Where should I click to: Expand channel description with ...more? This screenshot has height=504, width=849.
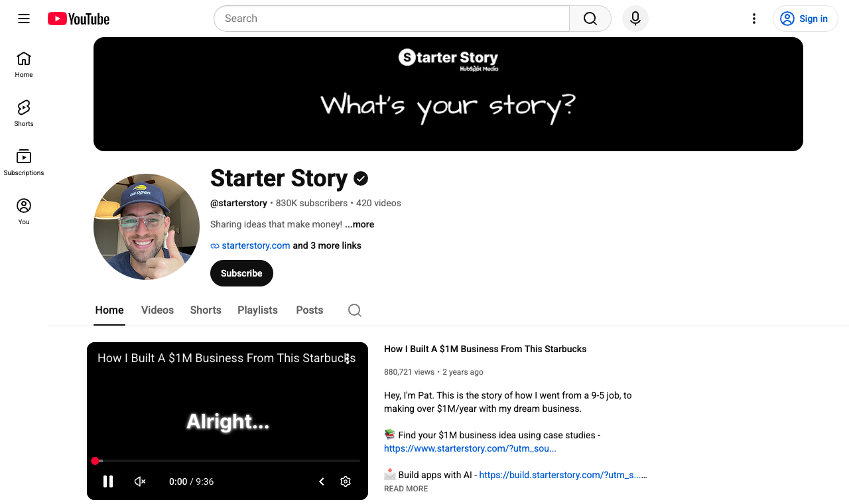pyautogui.click(x=359, y=224)
